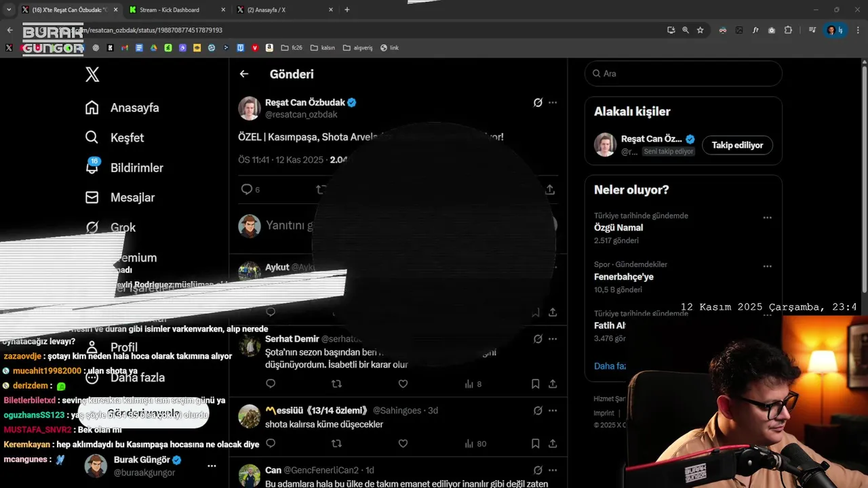This screenshot has width=868, height=488.
Task: Open Chrome media controls icon
Action: [x=812, y=30]
